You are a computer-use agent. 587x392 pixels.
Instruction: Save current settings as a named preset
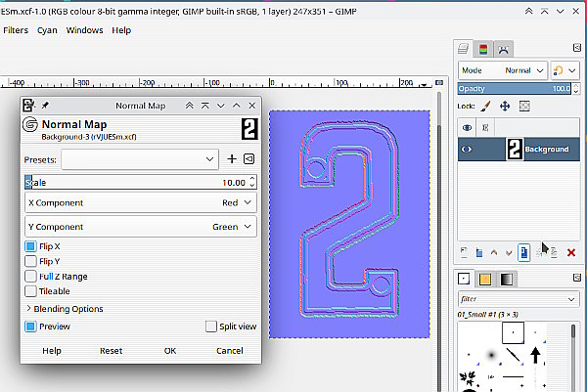[x=232, y=158]
